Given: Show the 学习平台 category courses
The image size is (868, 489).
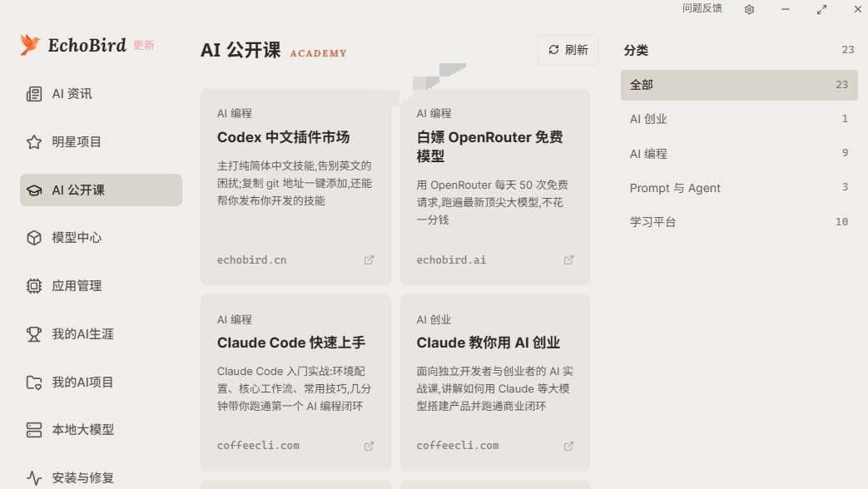Looking at the screenshot, I should (739, 222).
